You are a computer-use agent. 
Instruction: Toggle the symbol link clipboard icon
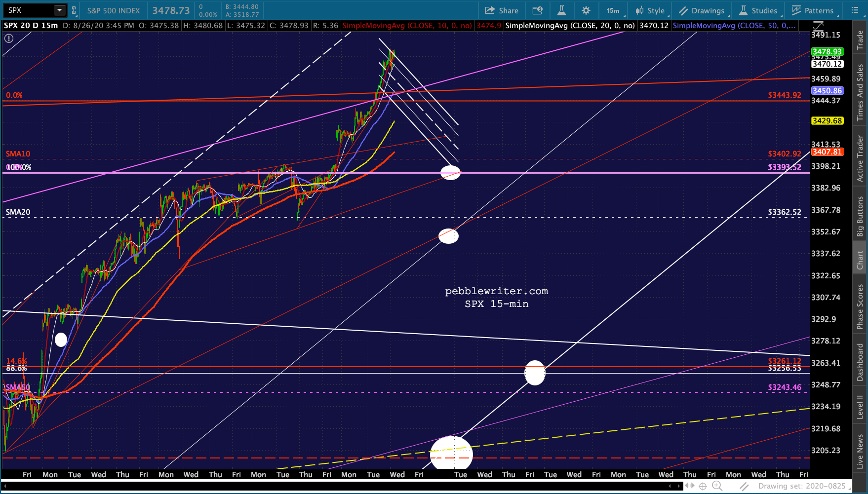(74, 10)
